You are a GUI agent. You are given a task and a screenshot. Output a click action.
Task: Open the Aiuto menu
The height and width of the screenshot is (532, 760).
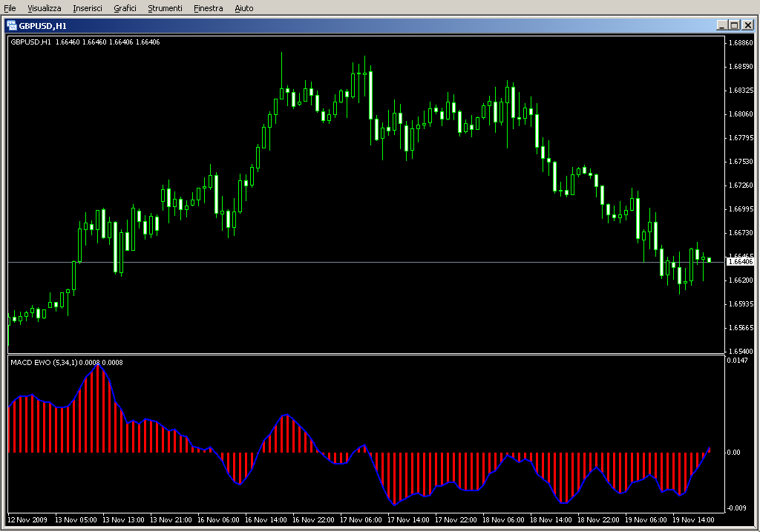click(x=243, y=8)
